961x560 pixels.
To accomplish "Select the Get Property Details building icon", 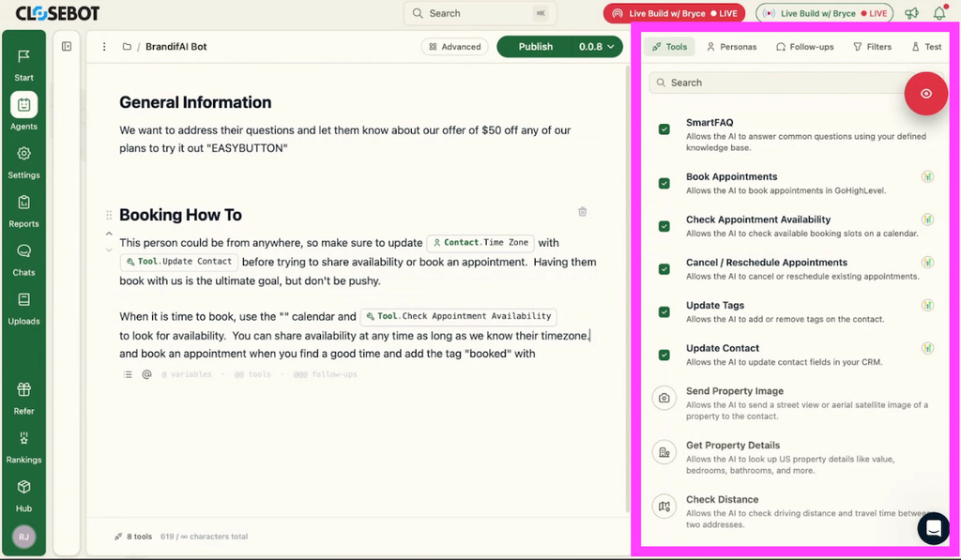I will (x=664, y=452).
